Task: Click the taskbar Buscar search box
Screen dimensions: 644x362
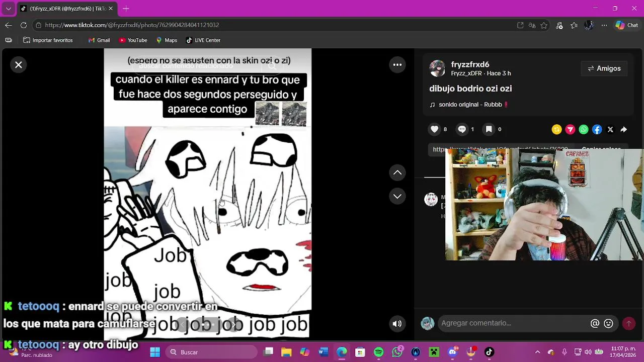Action: (211, 352)
